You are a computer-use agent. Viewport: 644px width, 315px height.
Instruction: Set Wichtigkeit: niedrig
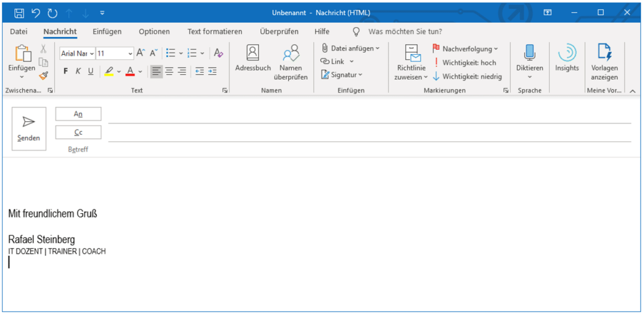pos(467,76)
